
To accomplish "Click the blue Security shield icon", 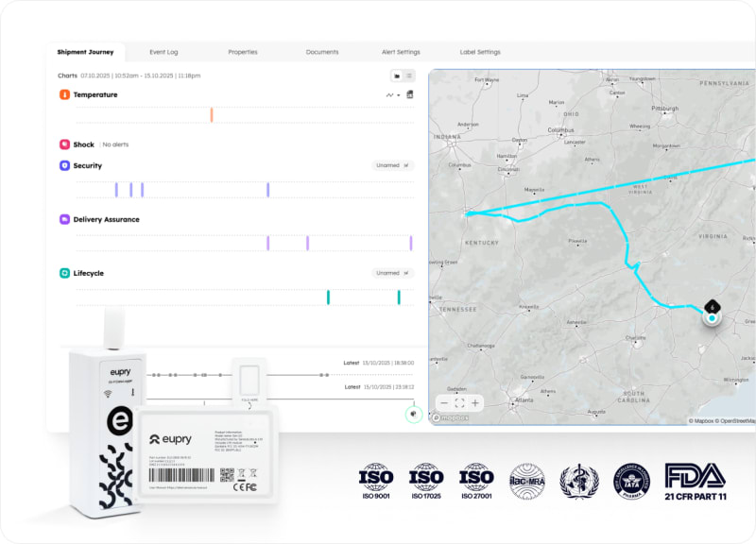I will [x=64, y=165].
